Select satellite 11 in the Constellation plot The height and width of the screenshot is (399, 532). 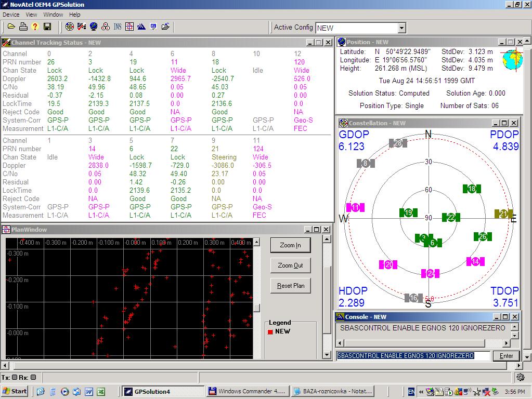(x=355, y=207)
